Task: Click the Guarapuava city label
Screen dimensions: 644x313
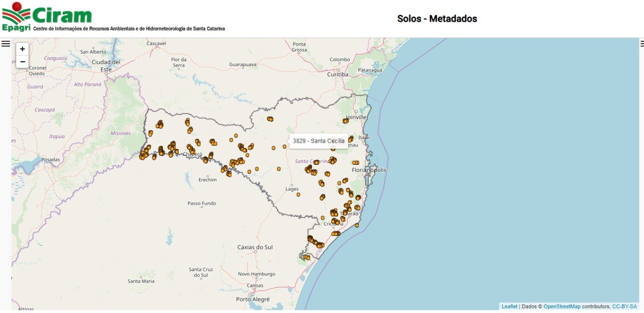Action: coord(243,65)
